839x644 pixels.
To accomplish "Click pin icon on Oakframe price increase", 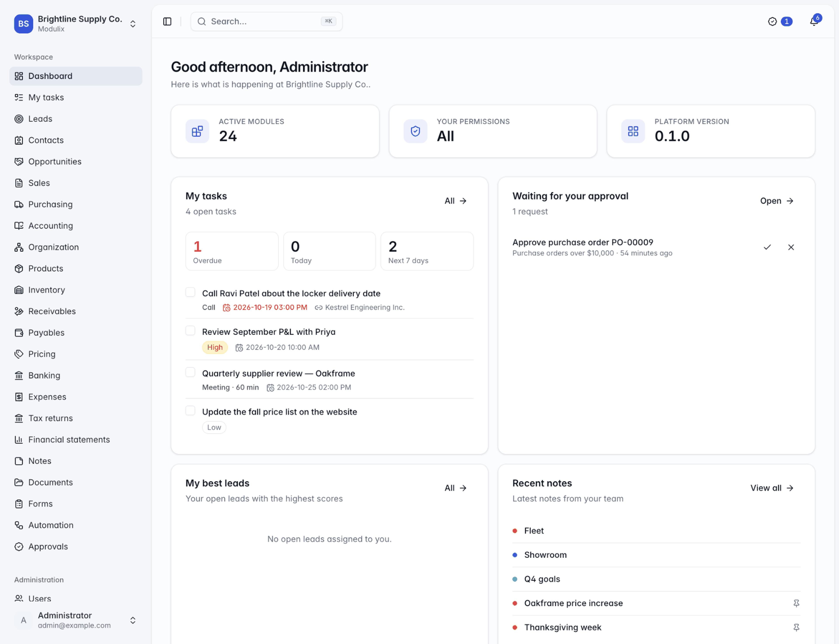I will click(x=796, y=603).
